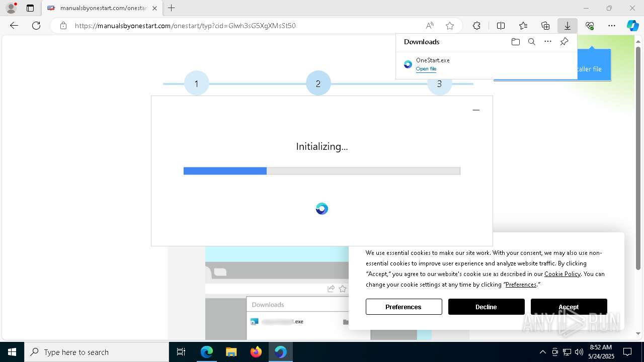This screenshot has width=644, height=362.
Task: Open the Windows Start menu
Action: tap(12, 352)
